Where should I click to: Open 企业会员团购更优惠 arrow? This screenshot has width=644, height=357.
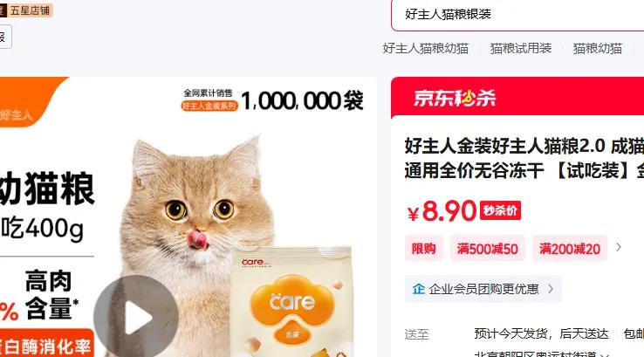tap(551, 289)
